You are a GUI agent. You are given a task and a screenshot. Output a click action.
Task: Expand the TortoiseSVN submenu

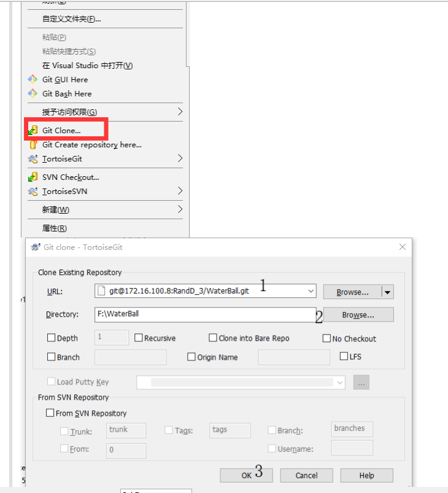[180, 190]
